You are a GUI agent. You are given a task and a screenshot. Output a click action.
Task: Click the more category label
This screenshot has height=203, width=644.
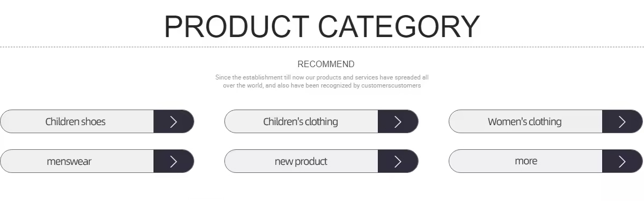coord(526,161)
